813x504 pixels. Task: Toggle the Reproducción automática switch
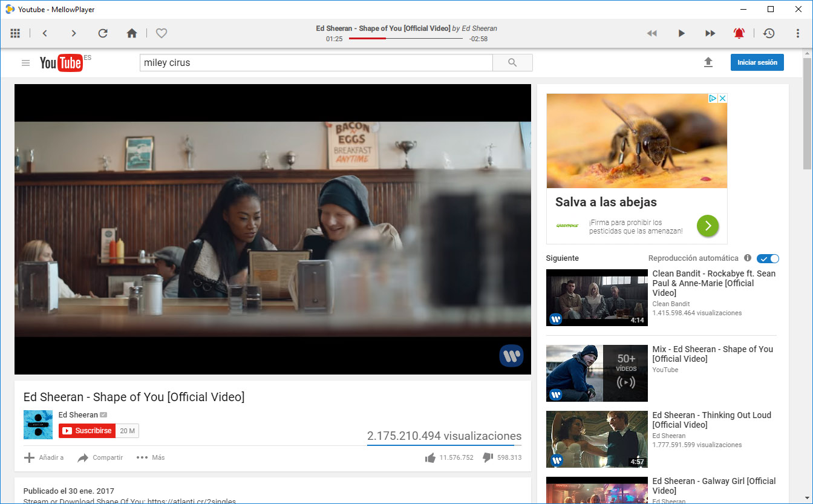tap(768, 258)
